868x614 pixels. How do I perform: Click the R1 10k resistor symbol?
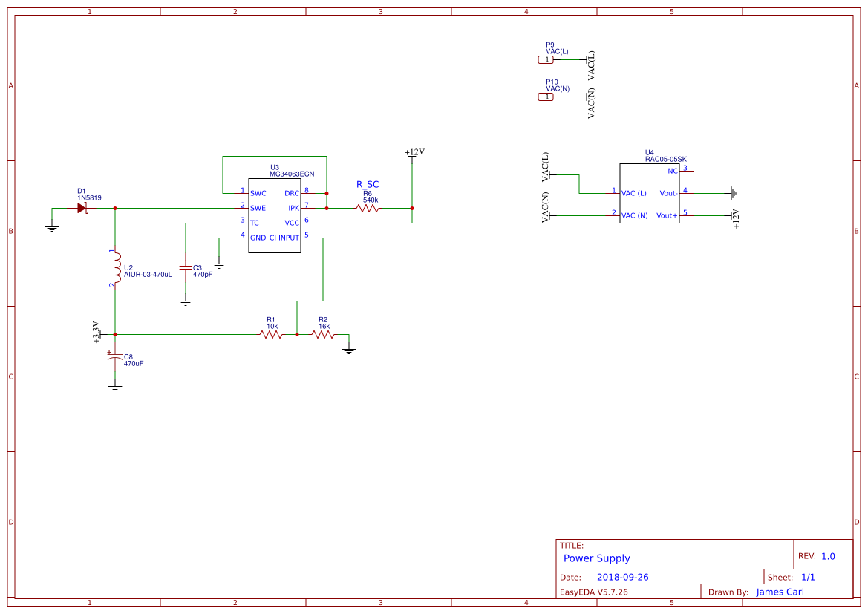tap(271, 335)
